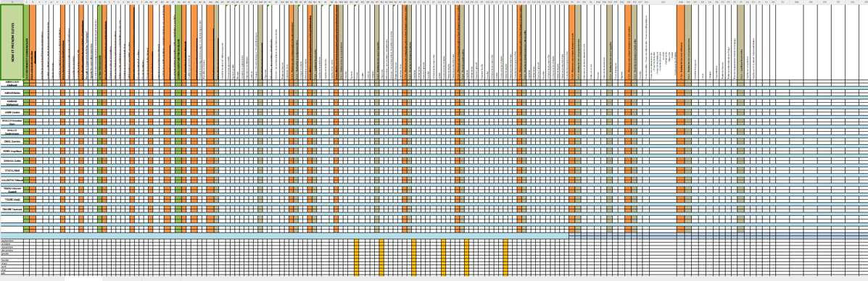Select column EO via its header
This screenshot has height=281, width=868.
[x=824, y=2]
